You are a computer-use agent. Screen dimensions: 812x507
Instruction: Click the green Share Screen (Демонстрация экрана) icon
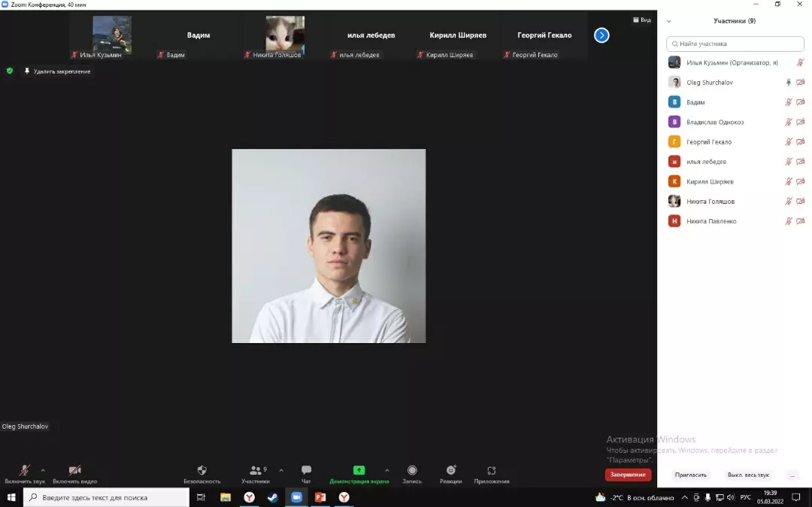point(359,470)
